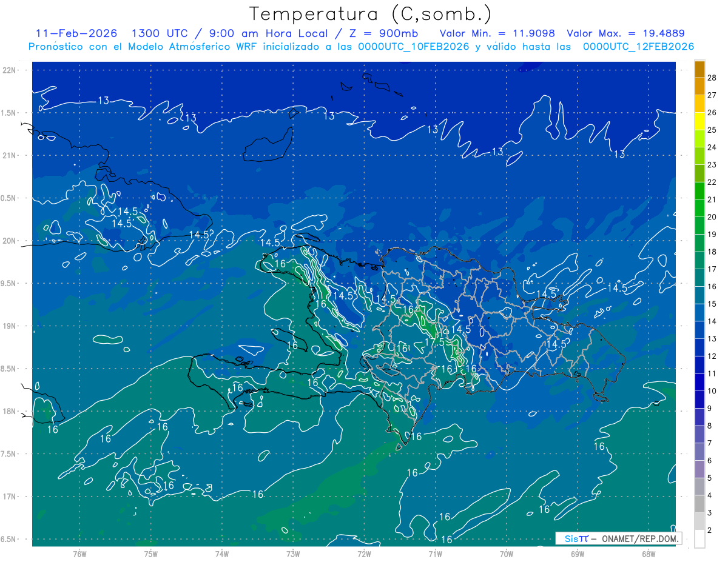
Task: Click the "70W" longitude axis label
Action: click(x=507, y=554)
